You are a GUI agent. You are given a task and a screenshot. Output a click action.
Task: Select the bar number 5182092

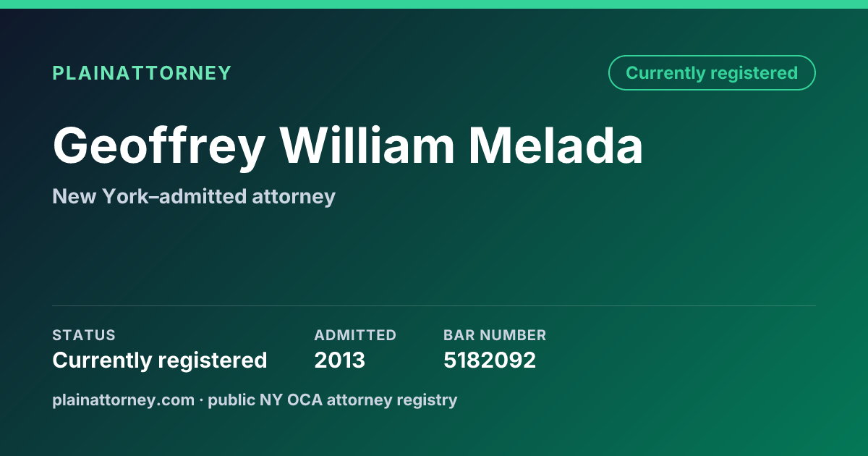(x=490, y=360)
